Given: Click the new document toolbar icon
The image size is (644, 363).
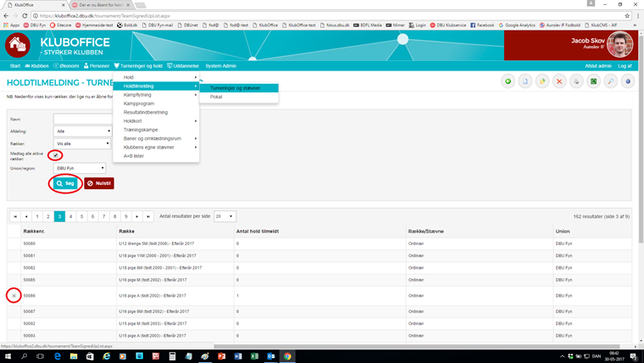Looking at the screenshot, I should (x=525, y=81).
